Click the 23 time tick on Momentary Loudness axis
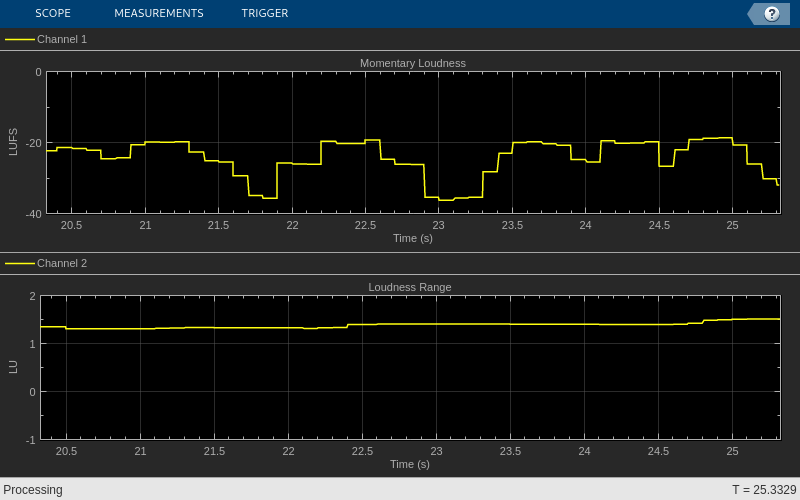800x500 pixels. click(438, 225)
